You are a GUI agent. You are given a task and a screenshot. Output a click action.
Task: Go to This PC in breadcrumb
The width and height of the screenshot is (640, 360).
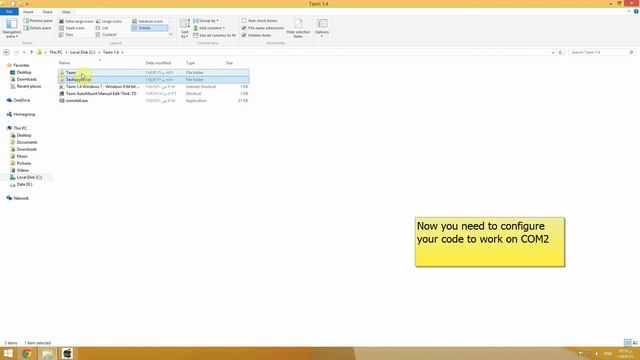tap(56, 52)
